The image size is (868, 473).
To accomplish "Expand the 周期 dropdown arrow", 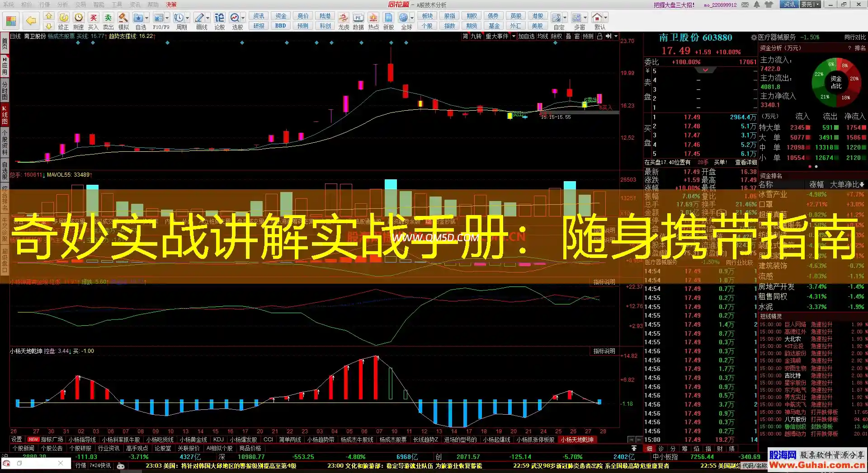I will tap(187, 18).
